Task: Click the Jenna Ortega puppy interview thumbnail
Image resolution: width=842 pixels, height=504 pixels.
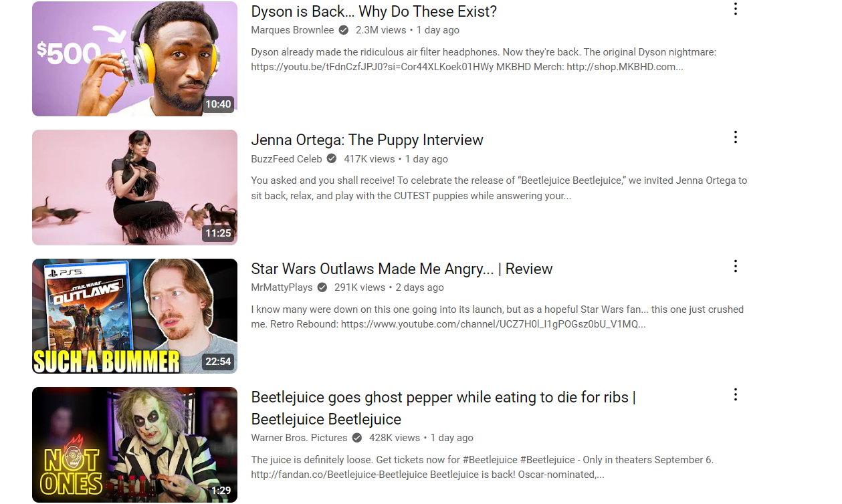Action: click(134, 187)
